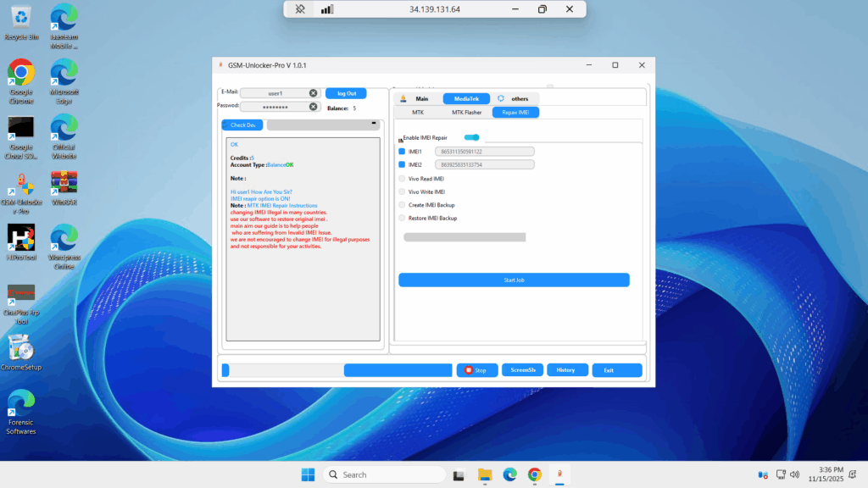Image resolution: width=868 pixels, height=488 pixels.
Task: Clear the E-Mail field with its X icon
Action: [x=313, y=93]
